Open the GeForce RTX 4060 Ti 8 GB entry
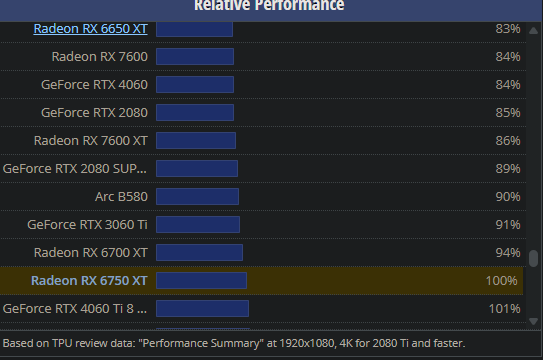This screenshot has height=360, width=543. [x=75, y=309]
